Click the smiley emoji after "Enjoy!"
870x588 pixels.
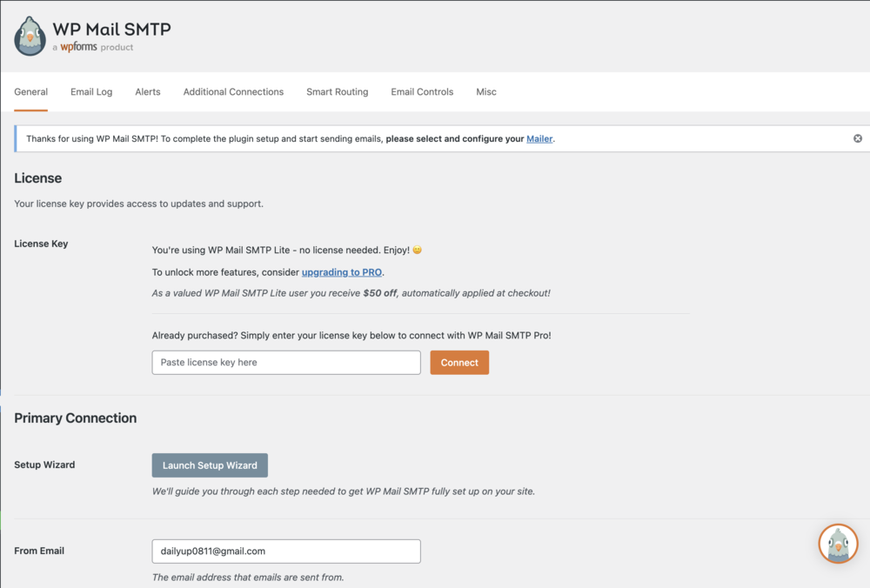418,251
